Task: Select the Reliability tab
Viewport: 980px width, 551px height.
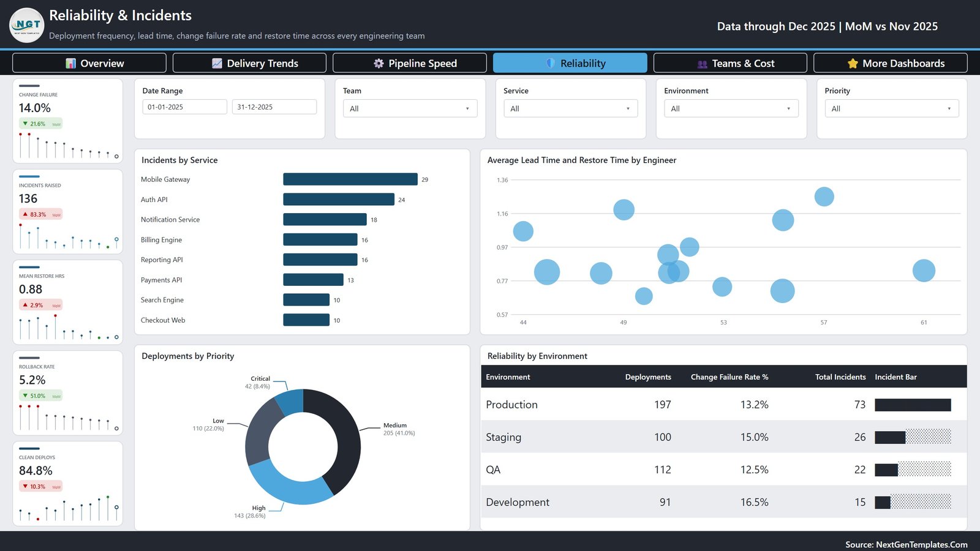Action: (x=570, y=63)
